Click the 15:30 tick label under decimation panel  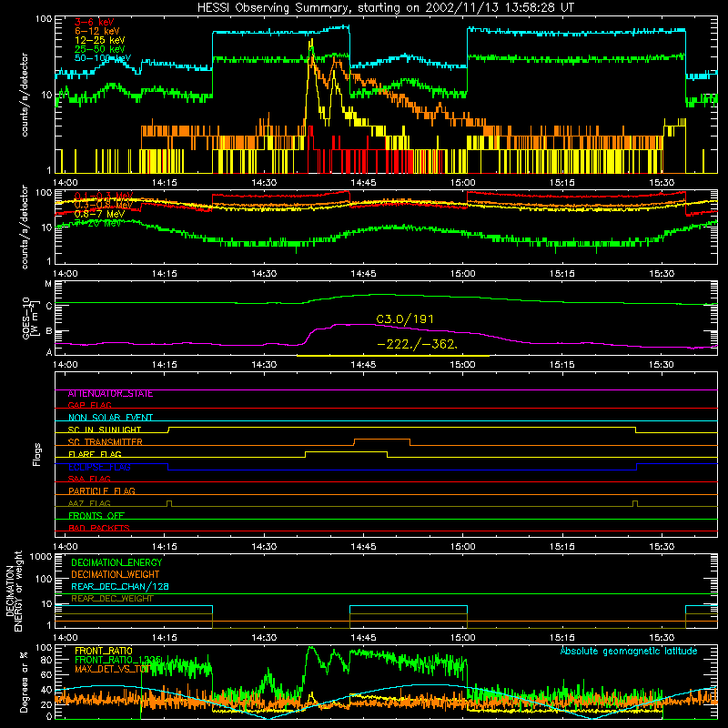coord(662,638)
